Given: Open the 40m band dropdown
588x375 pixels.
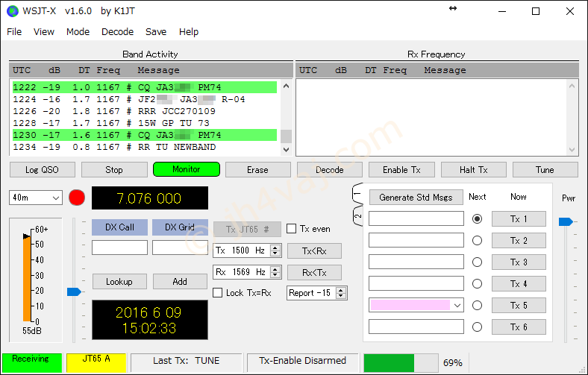Looking at the screenshot, I should pyautogui.click(x=36, y=198).
